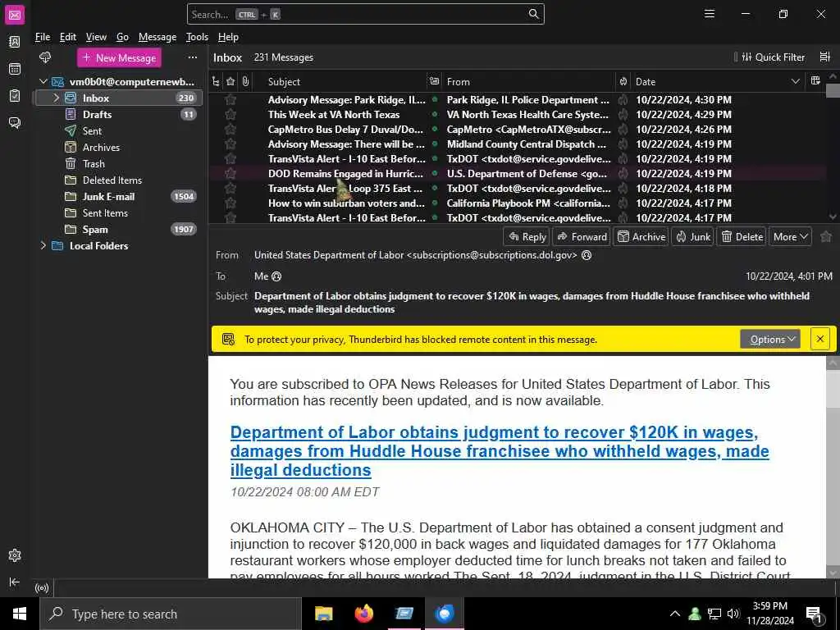Open the notification center icon
Screen dimensions: 840x630
(814, 614)
